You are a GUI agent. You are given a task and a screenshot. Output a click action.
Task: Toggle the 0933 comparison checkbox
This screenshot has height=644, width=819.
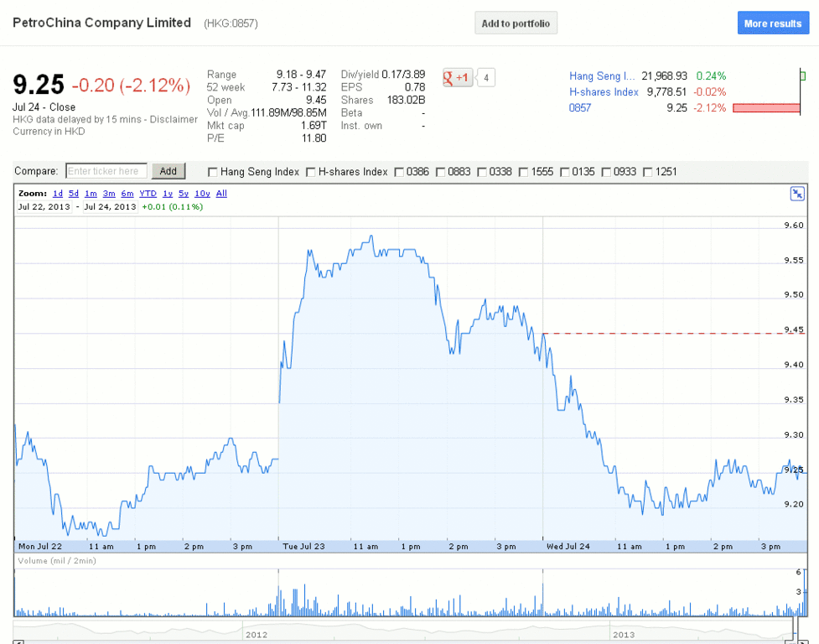[x=606, y=172]
